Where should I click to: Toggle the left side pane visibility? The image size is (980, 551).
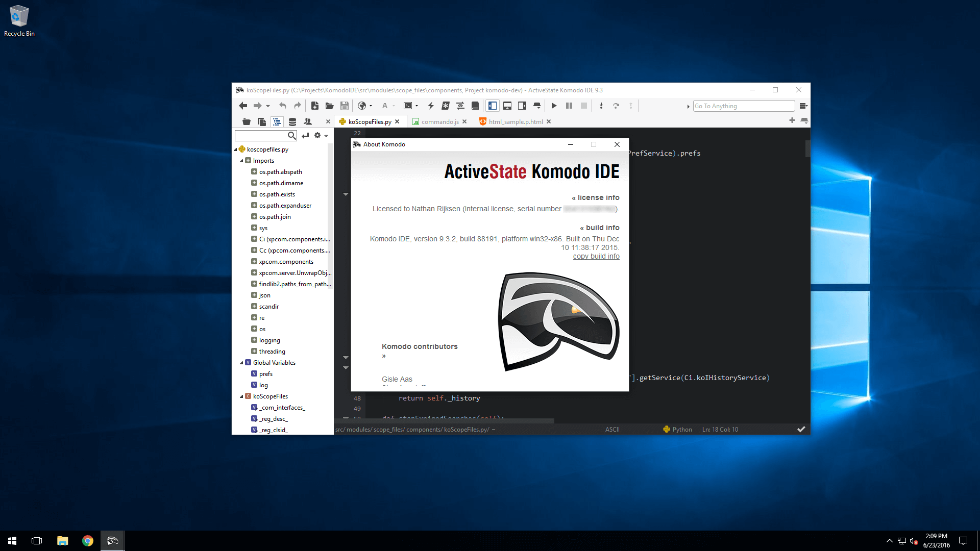click(x=493, y=106)
